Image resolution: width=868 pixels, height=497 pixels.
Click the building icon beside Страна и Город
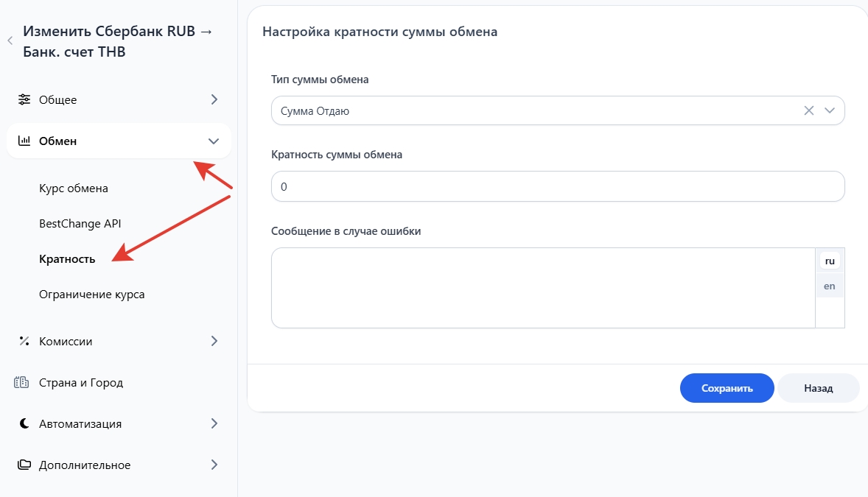click(24, 383)
